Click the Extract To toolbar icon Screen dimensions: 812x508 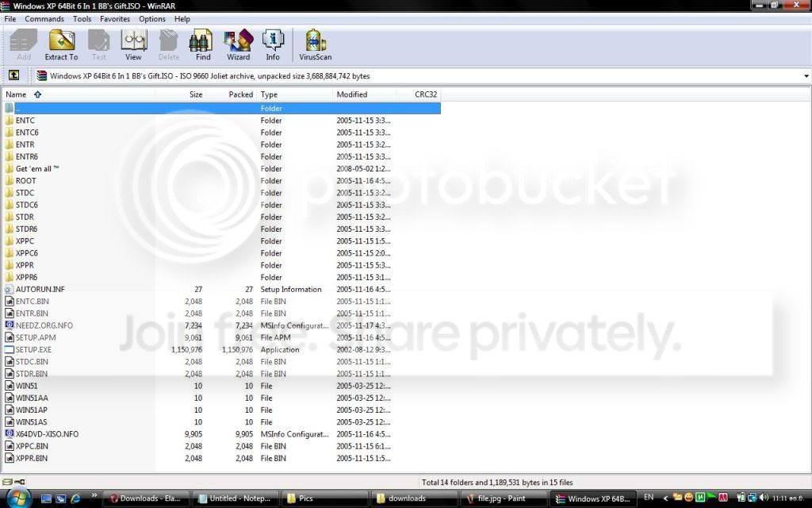tap(61, 44)
